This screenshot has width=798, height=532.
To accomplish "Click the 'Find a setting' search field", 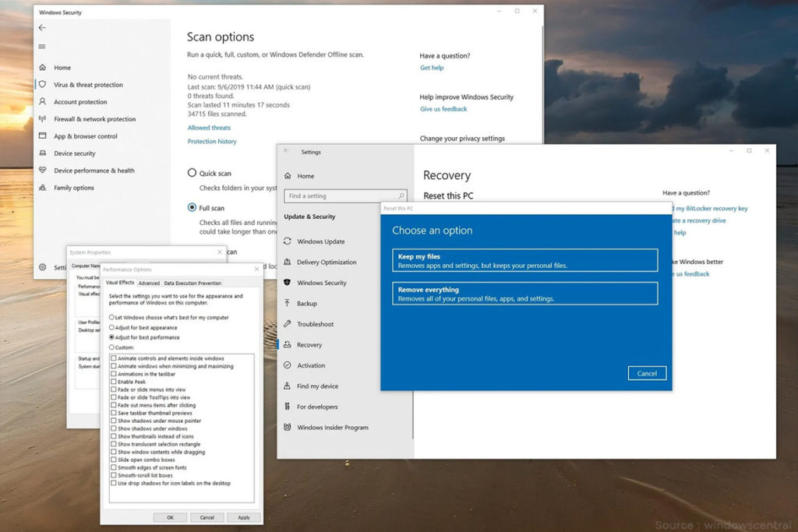I will click(345, 196).
